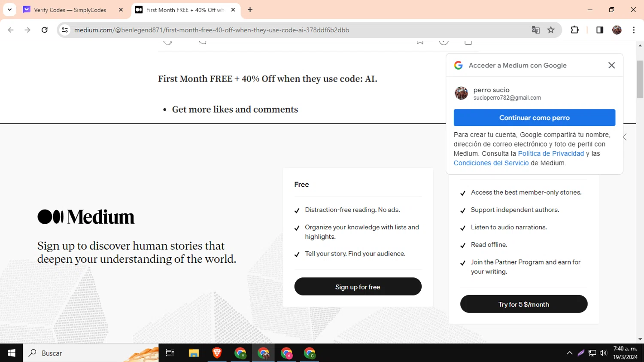Open the Política de Privacidad link
Image resolution: width=644 pixels, height=362 pixels.
(551, 154)
